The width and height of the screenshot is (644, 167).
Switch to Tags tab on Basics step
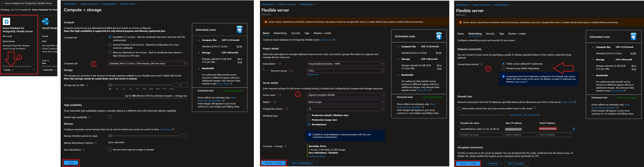click(307, 33)
